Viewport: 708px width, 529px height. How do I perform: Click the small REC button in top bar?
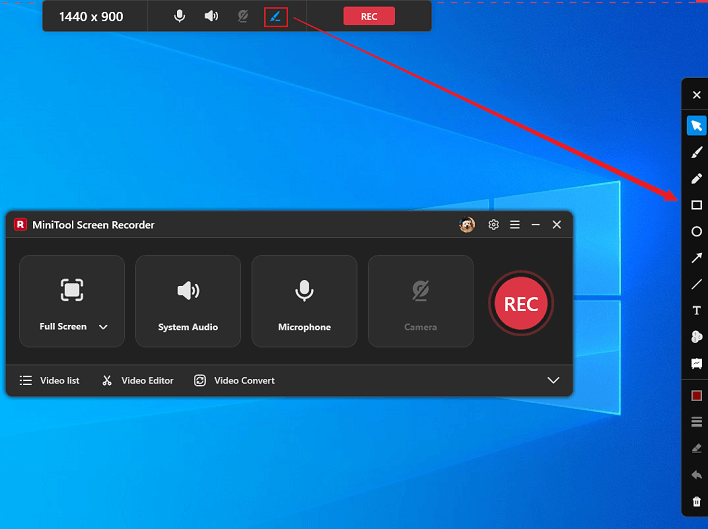369,16
